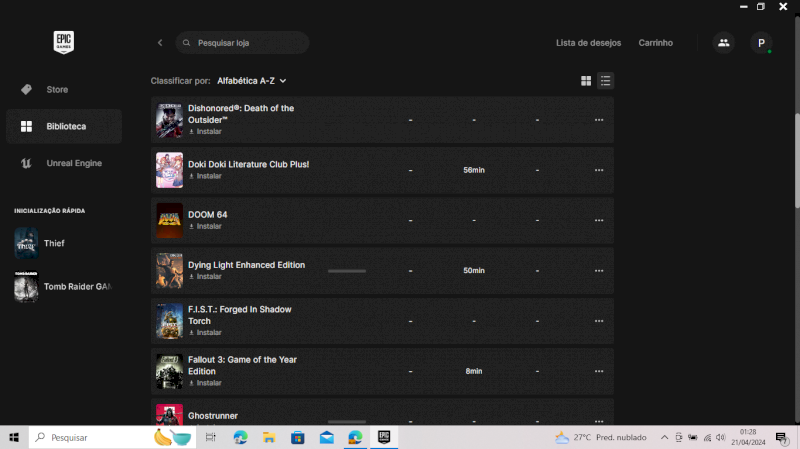800x449 pixels.
Task: Open the Windows Start menu
Action: click(14, 437)
